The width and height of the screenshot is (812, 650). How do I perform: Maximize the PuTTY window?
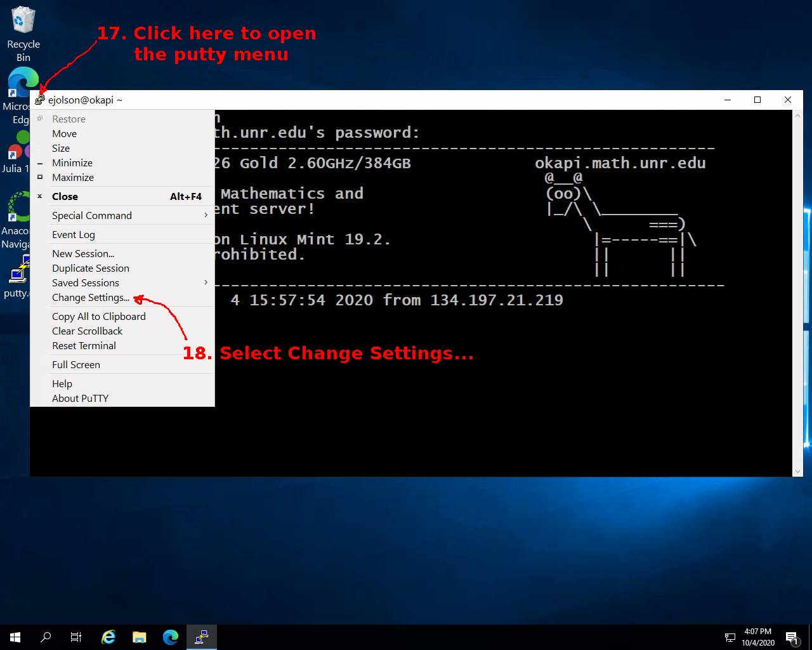[x=757, y=100]
